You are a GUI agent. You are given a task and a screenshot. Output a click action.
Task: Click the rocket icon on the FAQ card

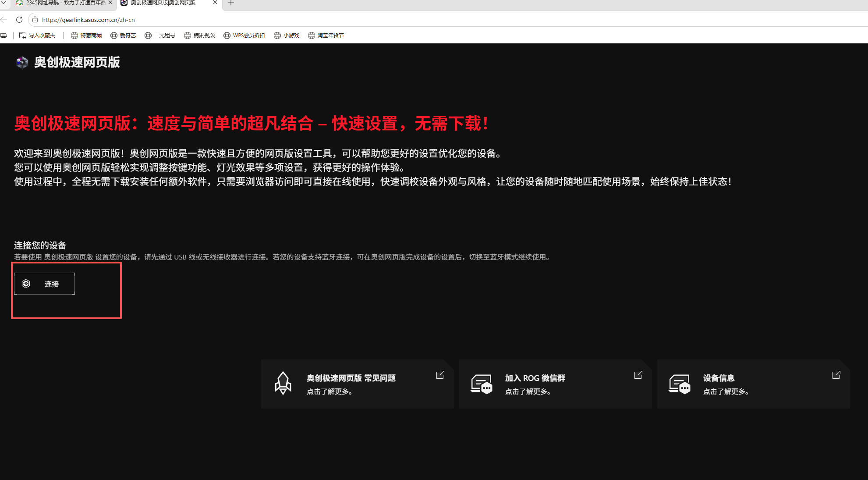(283, 384)
